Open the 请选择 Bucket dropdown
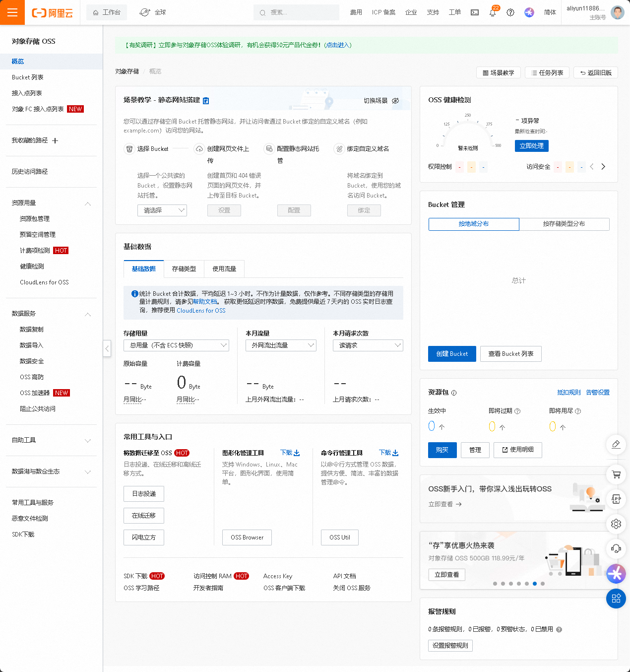Viewport: 630px width, 672px height. coord(162,210)
